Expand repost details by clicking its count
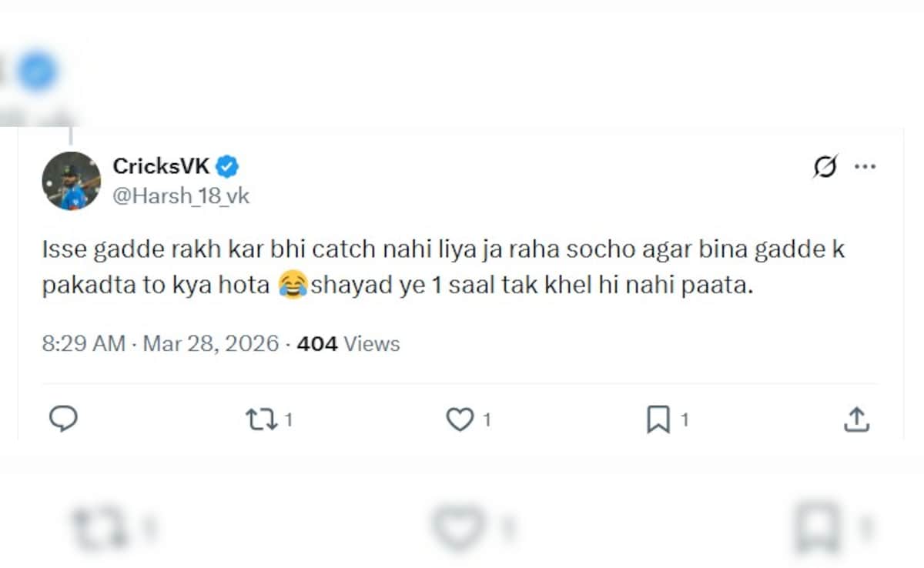The height and width of the screenshot is (568, 924). click(x=288, y=419)
